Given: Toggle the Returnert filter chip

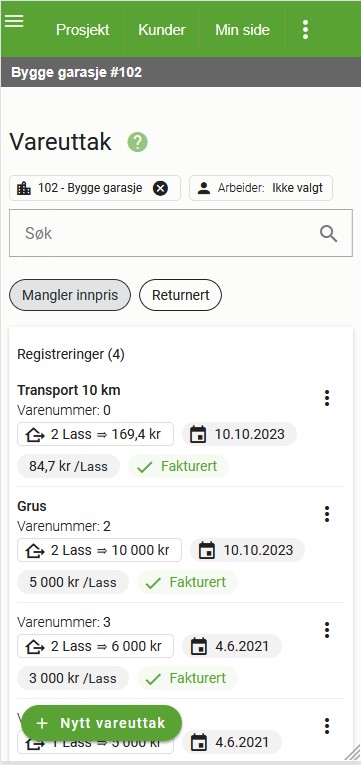Looking at the screenshot, I should coord(180,295).
